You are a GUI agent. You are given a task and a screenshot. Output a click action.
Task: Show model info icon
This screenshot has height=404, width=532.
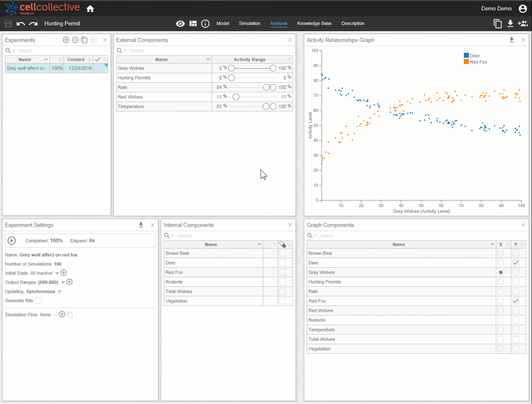point(205,24)
